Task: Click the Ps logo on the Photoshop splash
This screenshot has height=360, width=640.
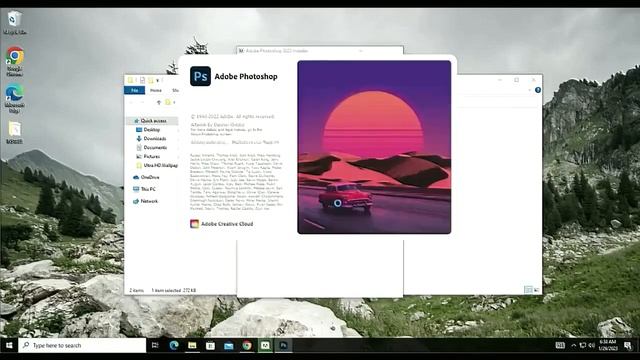Action: 200,76
